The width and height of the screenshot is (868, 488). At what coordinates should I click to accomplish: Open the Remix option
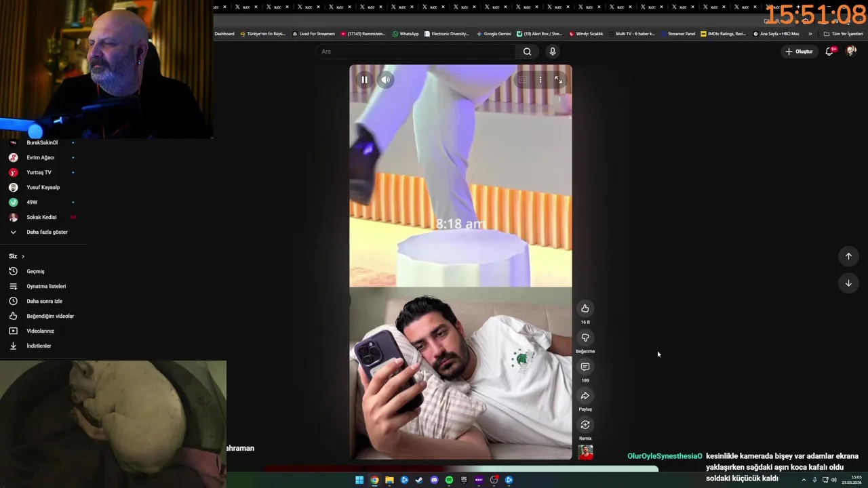(585, 425)
